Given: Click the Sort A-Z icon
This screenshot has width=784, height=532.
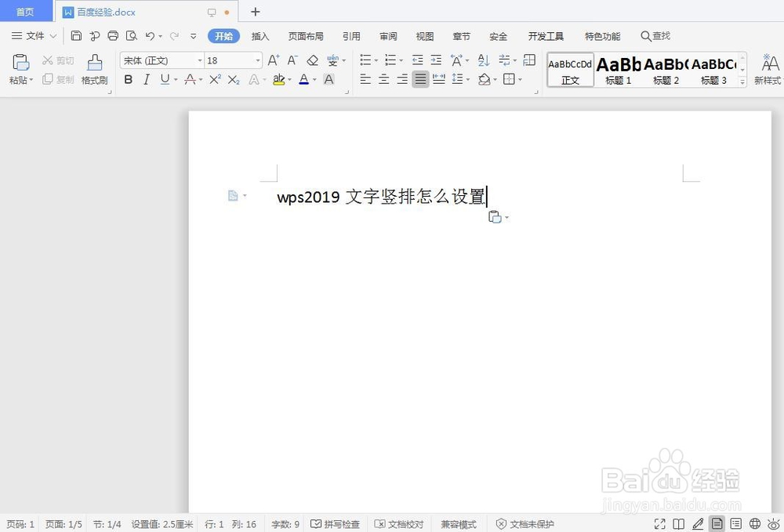Looking at the screenshot, I should [484, 60].
